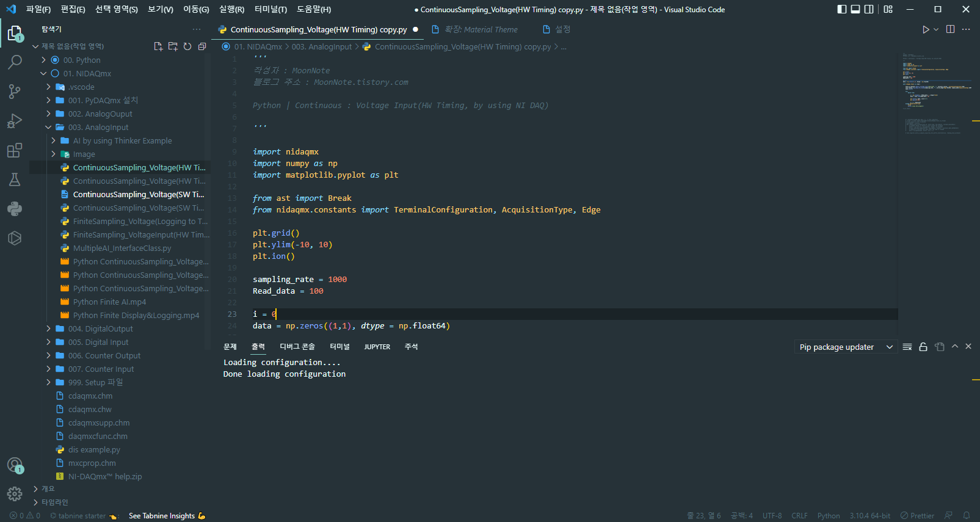Viewport: 980px width, 522px height.
Task: Open Pip package updater output dropdown
Action: click(x=846, y=347)
